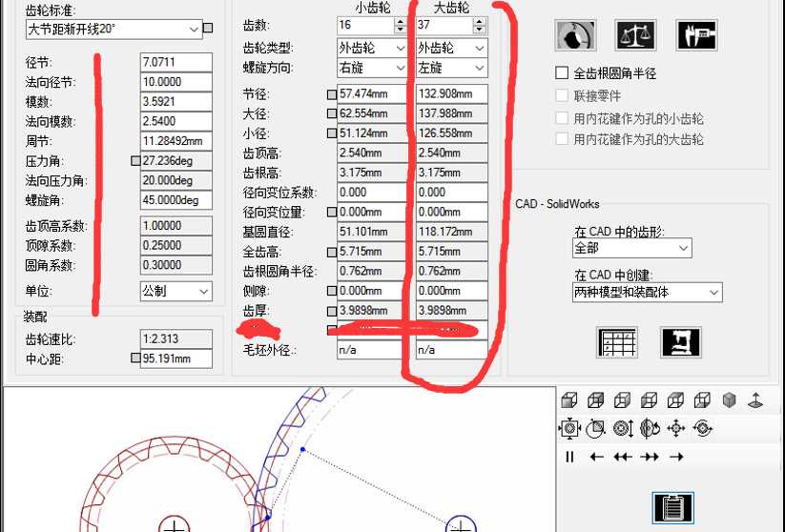Click the roll view circular arrows icon
Viewport: 785px width, 532px height.
pyautogui.click(x=703, y=428)
